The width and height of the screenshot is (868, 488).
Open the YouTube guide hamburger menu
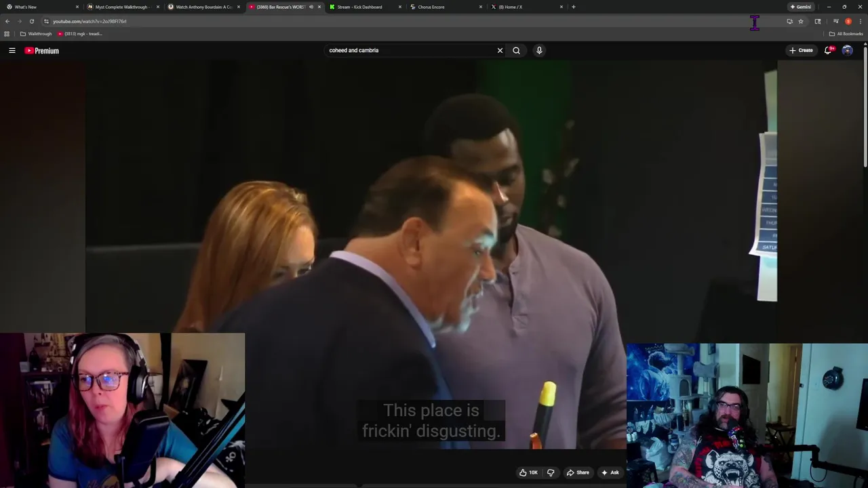click(12, 50)
